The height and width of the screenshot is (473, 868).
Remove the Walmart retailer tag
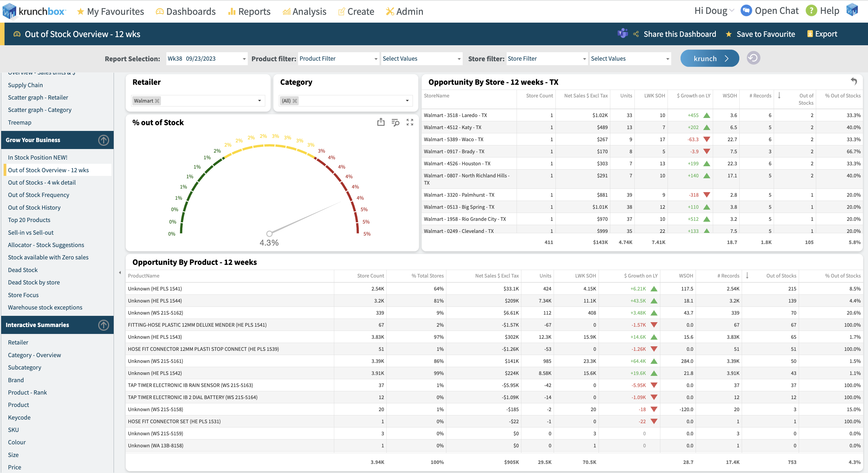tap(157, 101)
